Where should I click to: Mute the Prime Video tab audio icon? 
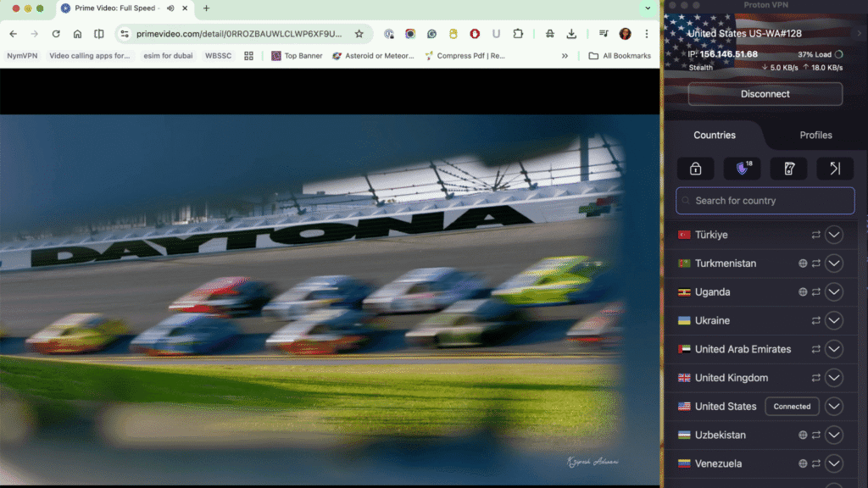tap(170, 8)
